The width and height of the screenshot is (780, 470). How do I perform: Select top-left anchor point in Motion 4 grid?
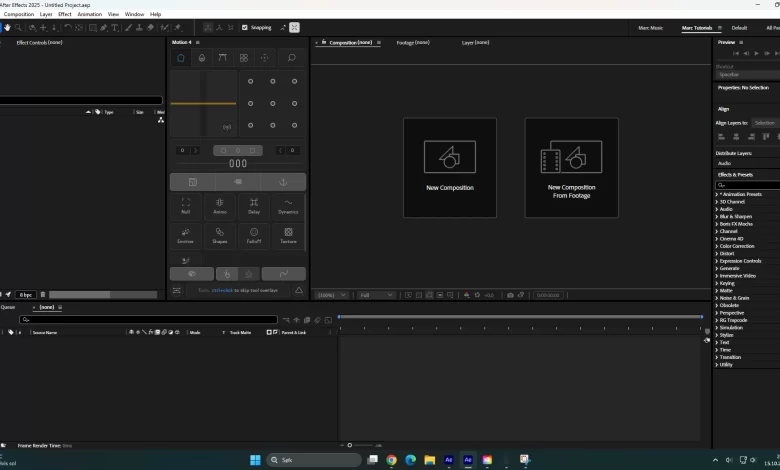tap(251, 81)
